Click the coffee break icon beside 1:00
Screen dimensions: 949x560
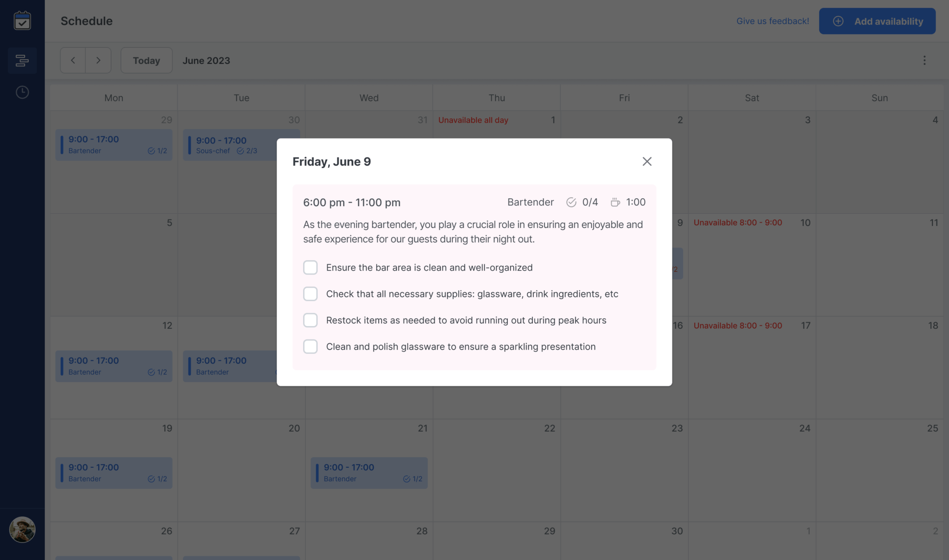point(615,202)
